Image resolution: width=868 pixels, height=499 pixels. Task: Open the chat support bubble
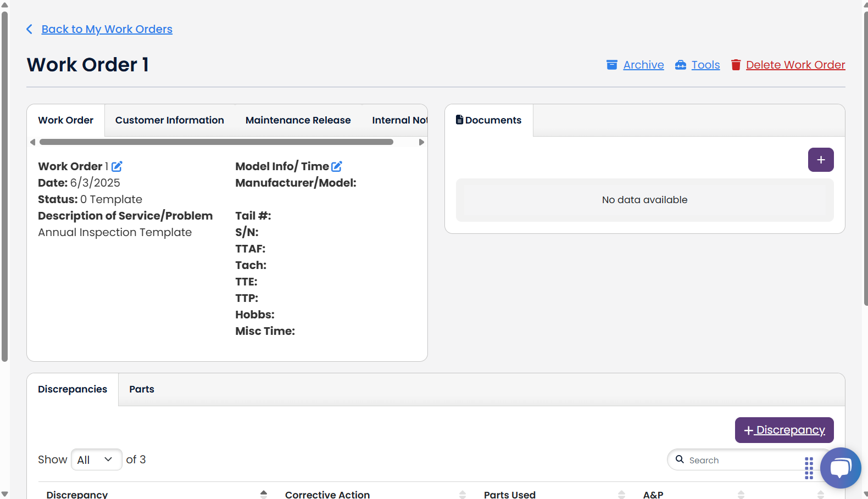coord(840,468)
